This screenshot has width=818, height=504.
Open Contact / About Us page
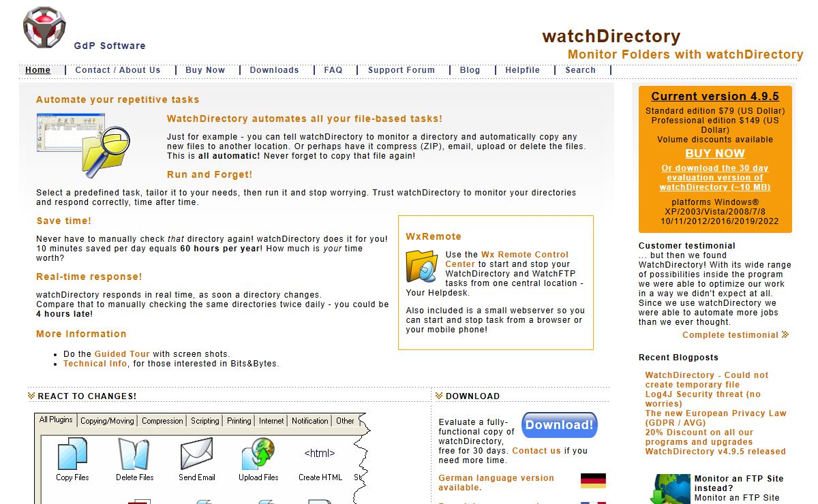click(118, 70)
